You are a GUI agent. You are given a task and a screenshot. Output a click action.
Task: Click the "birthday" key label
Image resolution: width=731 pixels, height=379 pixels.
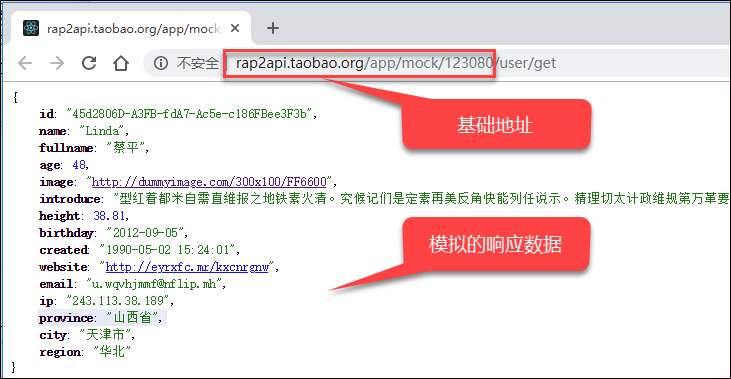[66, 233]
